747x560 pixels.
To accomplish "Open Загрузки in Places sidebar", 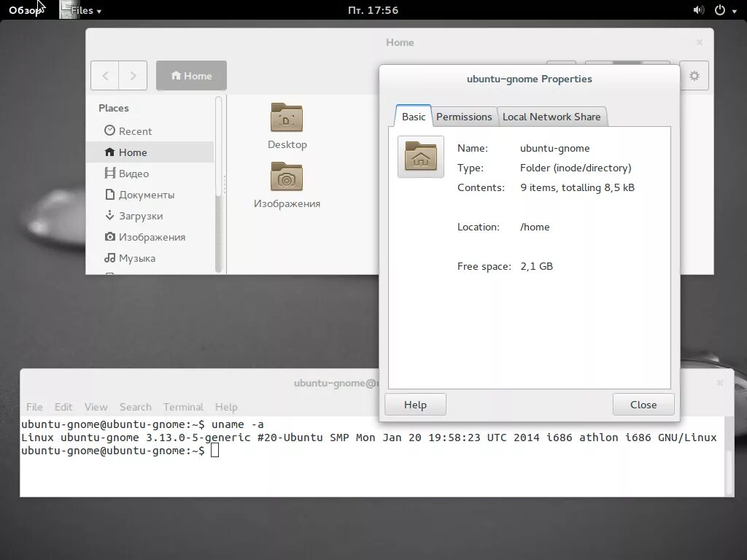I will tap(150, 216).
